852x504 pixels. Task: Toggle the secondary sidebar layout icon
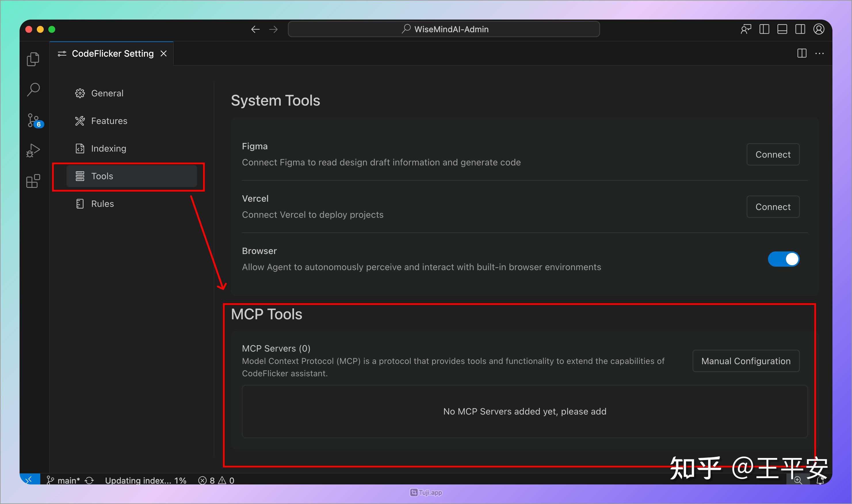(x=800, y=29)
